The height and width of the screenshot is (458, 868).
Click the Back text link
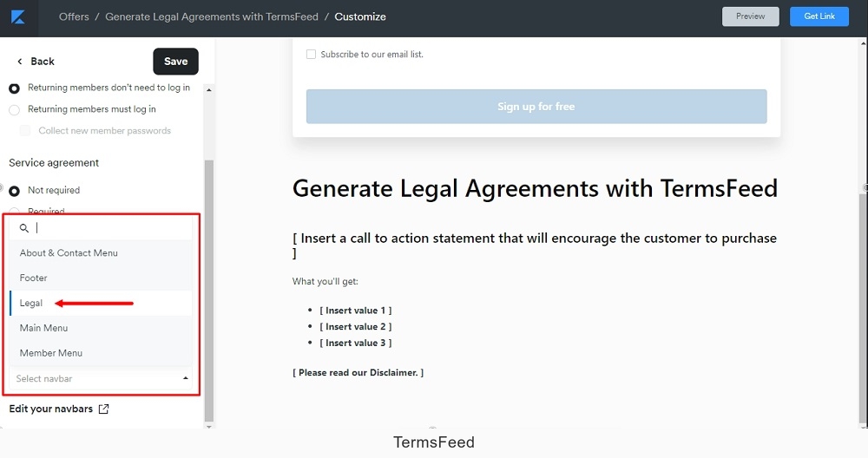pyautogui.click(x=43, y=62)
